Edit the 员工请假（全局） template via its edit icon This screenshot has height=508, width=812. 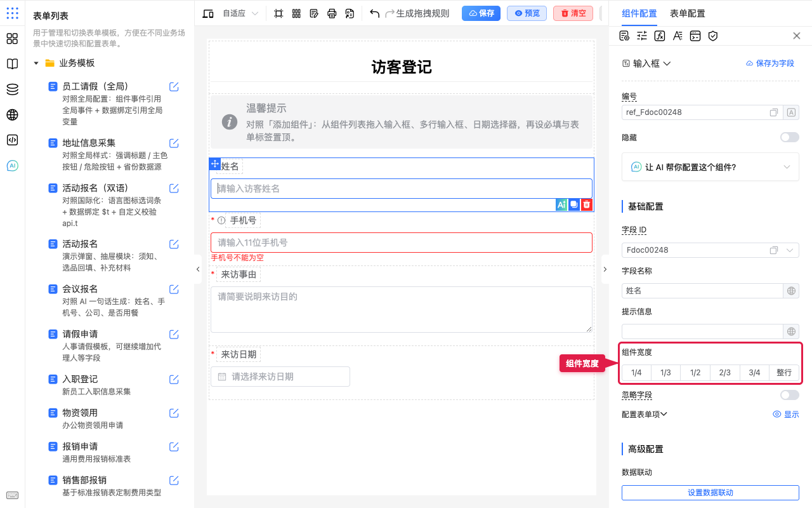pyautogui.click(x=174, y=86)
